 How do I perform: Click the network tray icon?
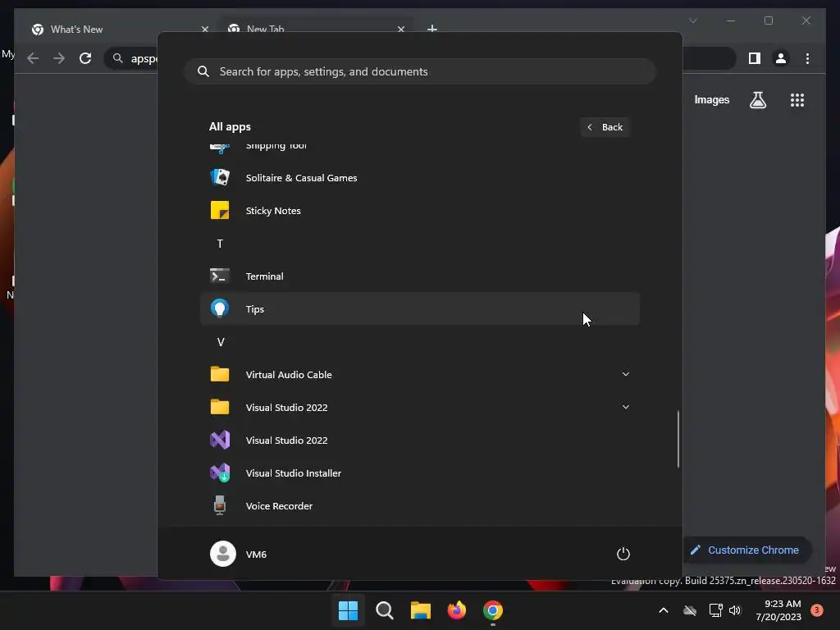click(x=715, y=610)
